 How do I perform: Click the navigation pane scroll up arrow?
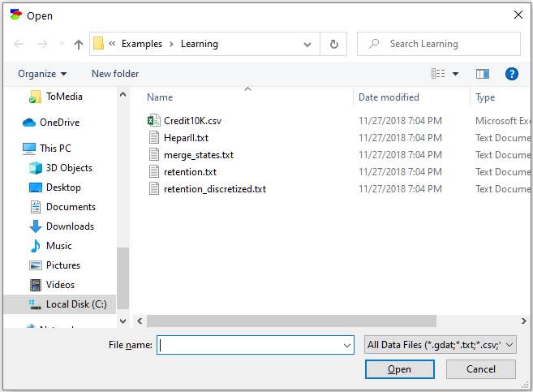point(123,94)
